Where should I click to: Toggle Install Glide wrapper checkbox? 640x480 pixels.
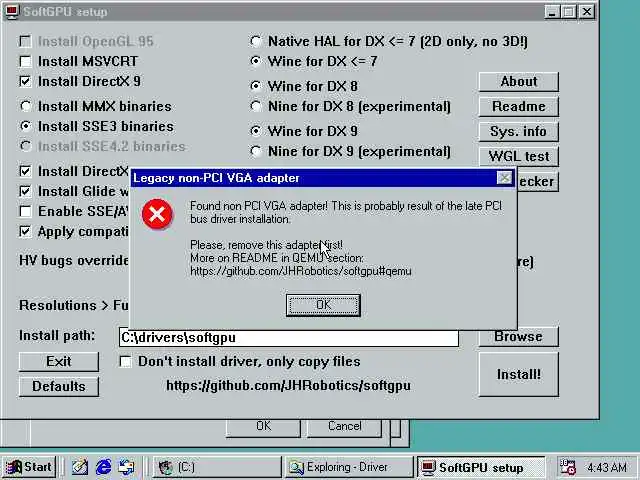25,191
